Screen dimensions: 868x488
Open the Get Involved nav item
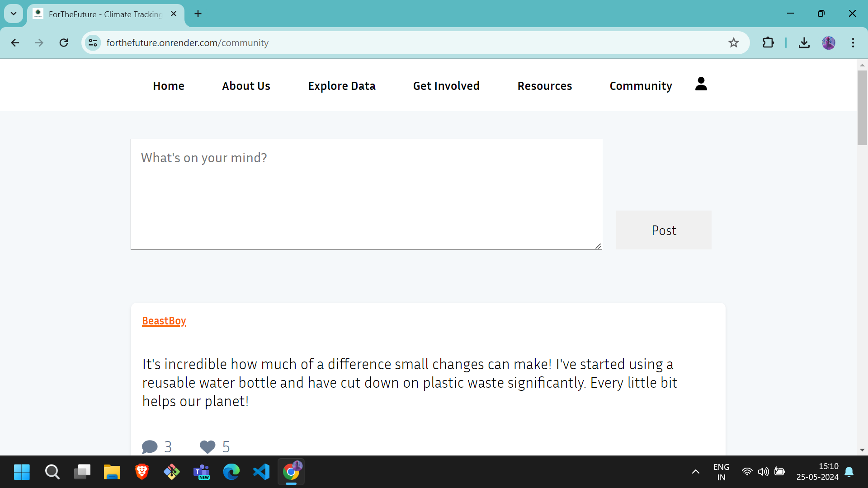pos(446,86)
